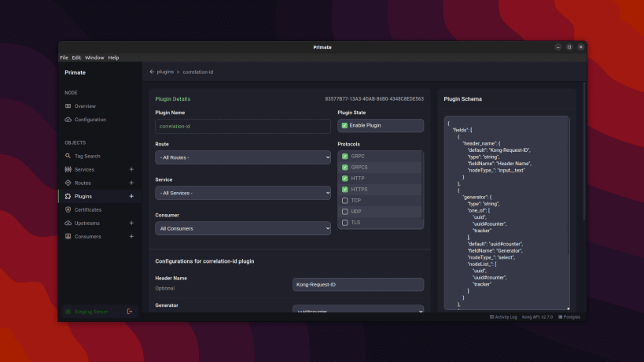Go to Certificates page
Screen dimensions: 644x362
point(88,209)
